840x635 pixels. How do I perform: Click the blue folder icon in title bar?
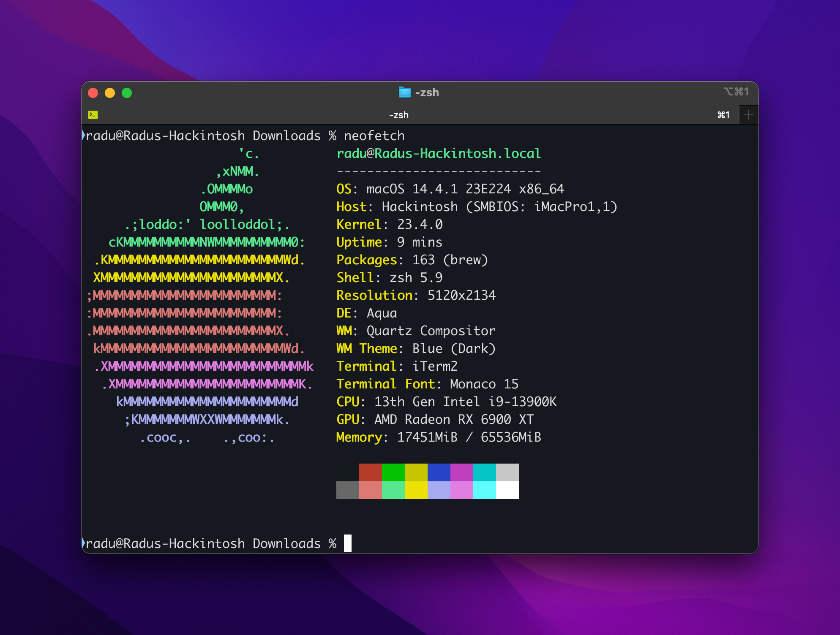pos(404,92)
